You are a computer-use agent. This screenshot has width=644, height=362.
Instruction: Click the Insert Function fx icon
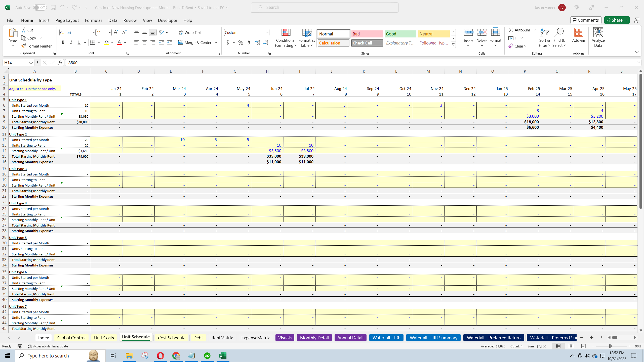(x=60, y=63)
